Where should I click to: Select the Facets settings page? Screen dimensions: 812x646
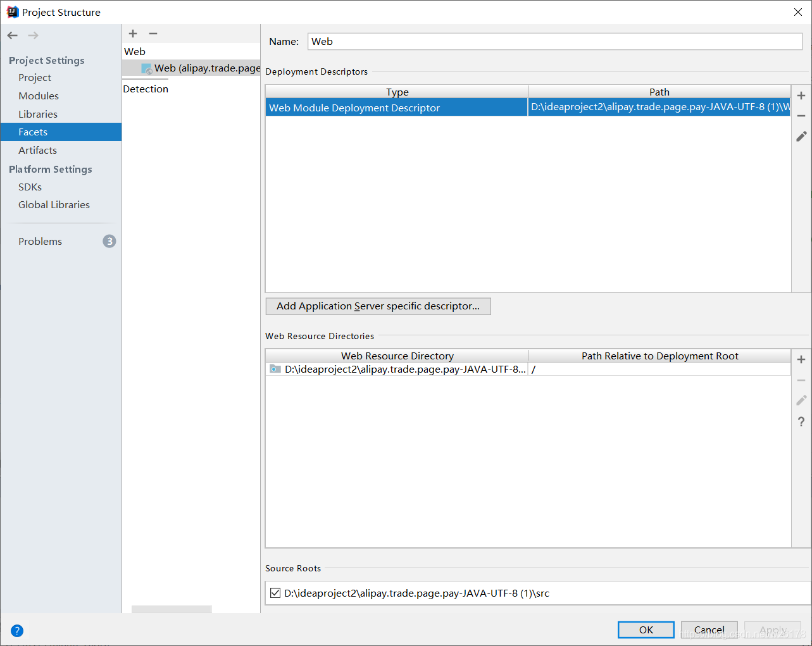[61, 132]
